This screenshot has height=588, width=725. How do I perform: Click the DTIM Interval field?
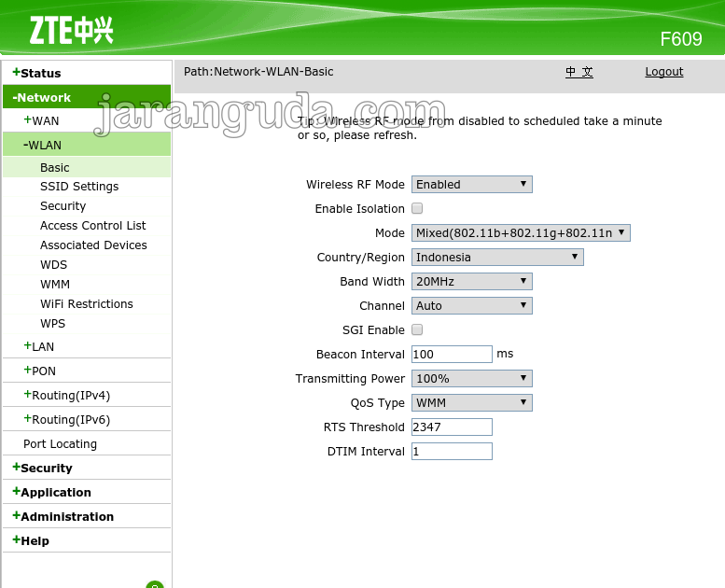point(452,452)
